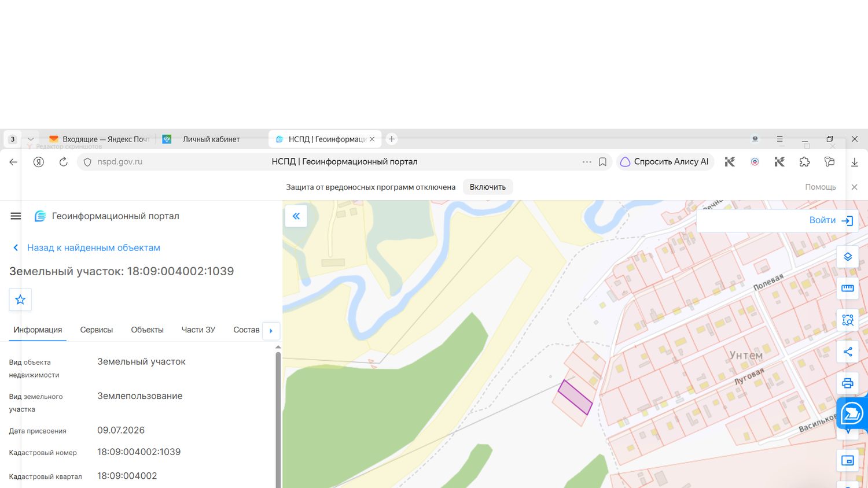The image size is (868, 488).
Task: Switch to the Сервисы tab
Action: click(97, 330)
